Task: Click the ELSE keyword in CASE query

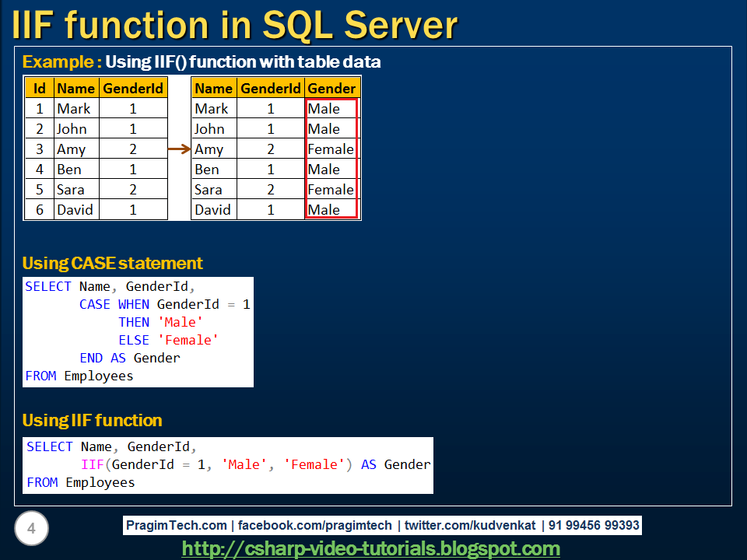Action: (134, 340)
